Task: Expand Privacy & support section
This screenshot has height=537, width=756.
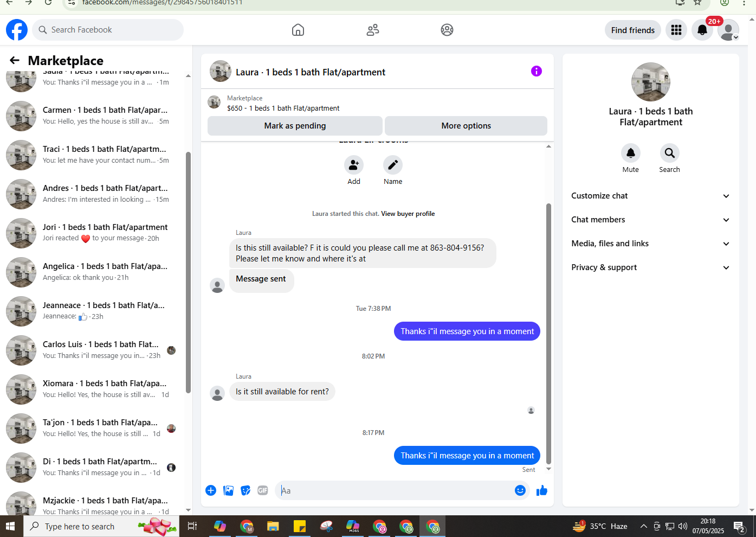Action: click(x=650, y=267)
